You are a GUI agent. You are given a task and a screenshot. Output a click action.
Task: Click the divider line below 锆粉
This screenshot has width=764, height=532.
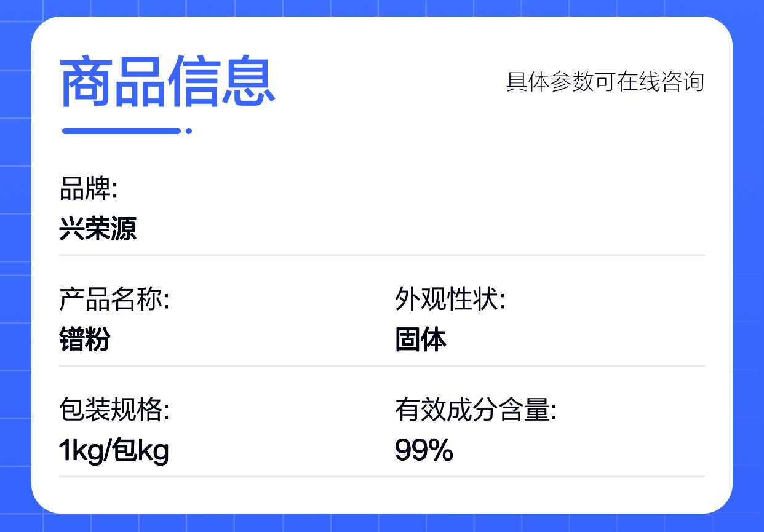(381, 365)
